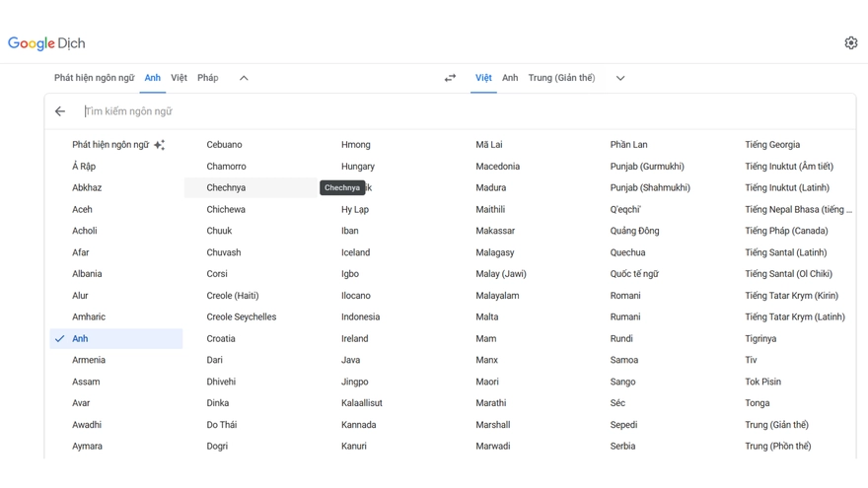Select the Phát hiện ngôn ngữ source tab

94,78
